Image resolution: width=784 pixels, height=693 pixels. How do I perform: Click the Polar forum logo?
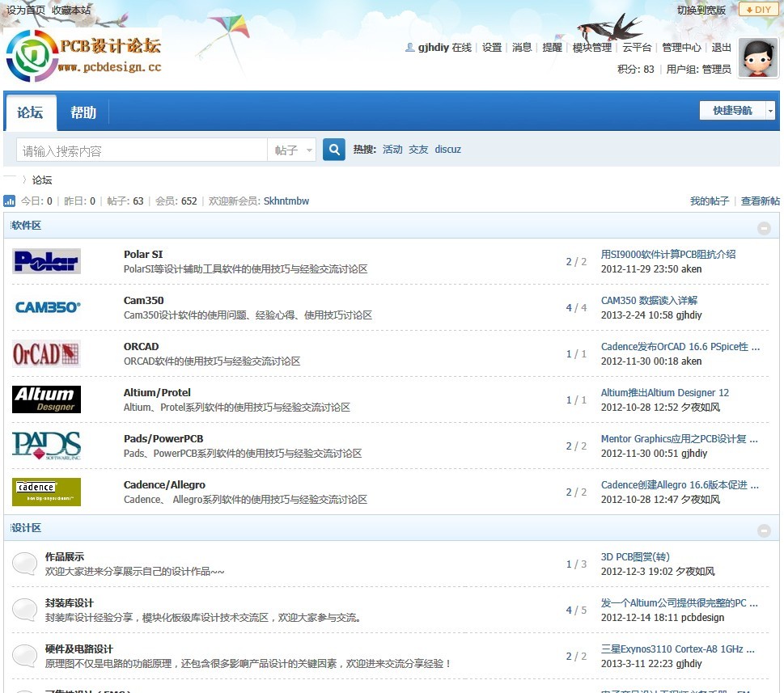tap(46, 261)
